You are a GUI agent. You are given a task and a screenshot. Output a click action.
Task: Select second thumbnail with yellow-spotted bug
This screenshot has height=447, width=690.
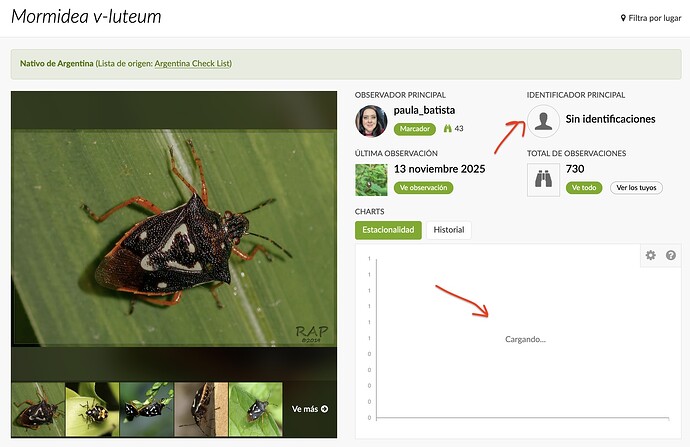[x=92, y=410]
